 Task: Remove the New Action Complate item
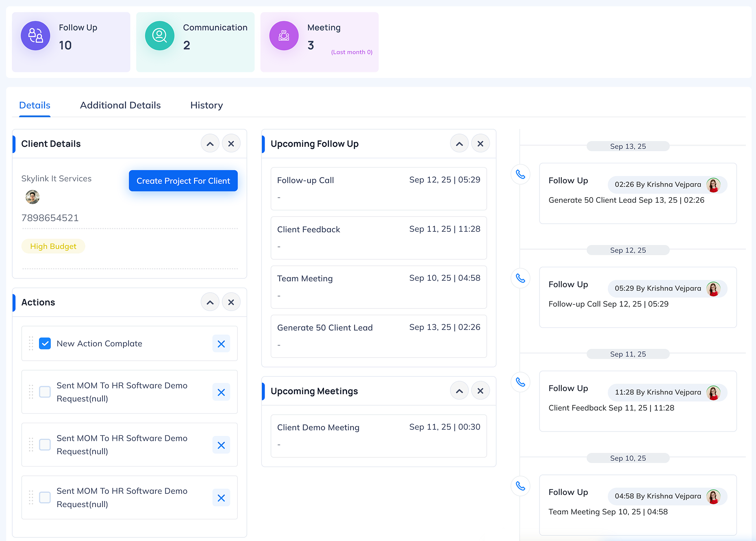coord(221,344)
